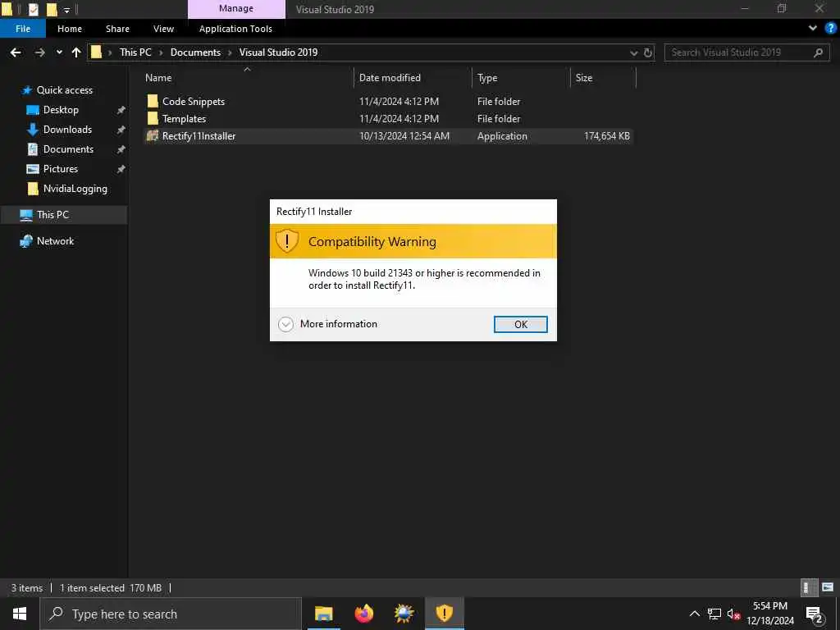
Task: Open the address bar history dropdown
Action: 634,52
